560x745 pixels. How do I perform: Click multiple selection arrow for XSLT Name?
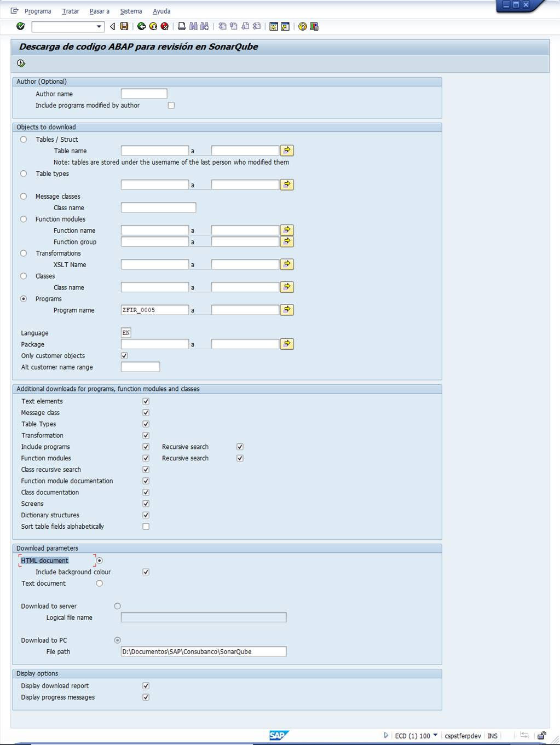pos(287,264)
